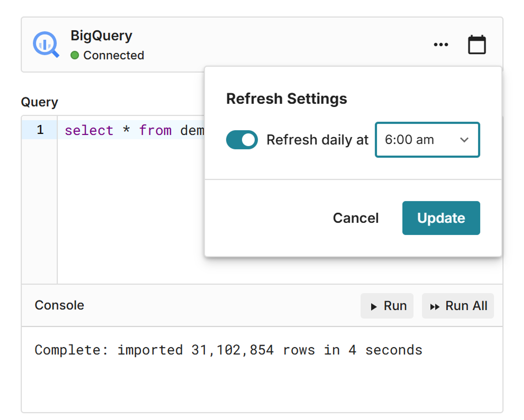The height and width of the screenshot is (420, 524).
Task: Click the fast-forward icon on Run All
Action: click(434, 307)
